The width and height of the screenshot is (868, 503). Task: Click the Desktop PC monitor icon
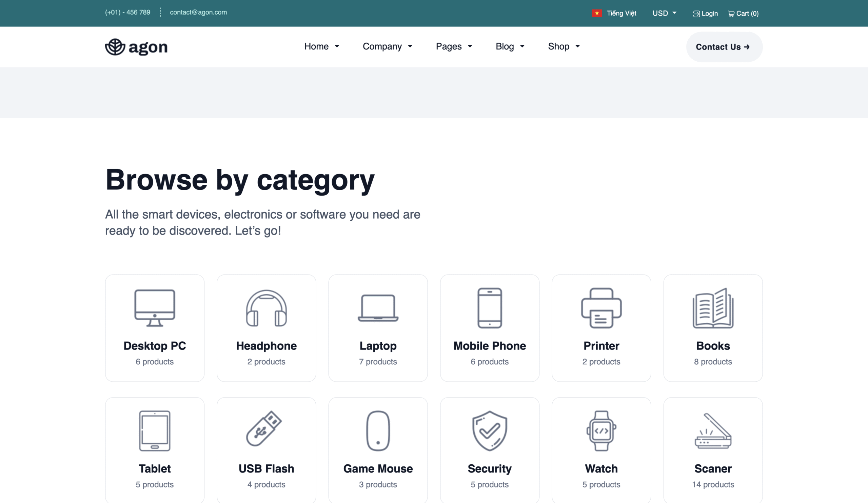pos(155,307)
